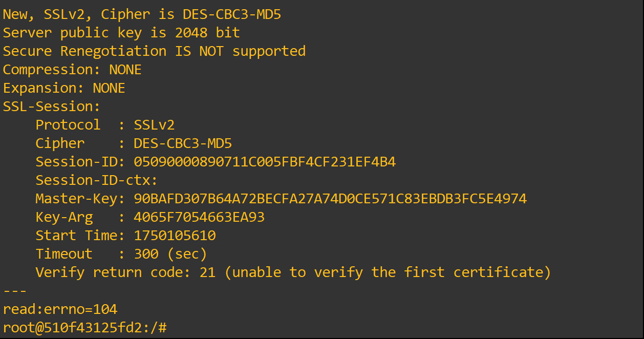Click the '---' separator line

point(15,291)
